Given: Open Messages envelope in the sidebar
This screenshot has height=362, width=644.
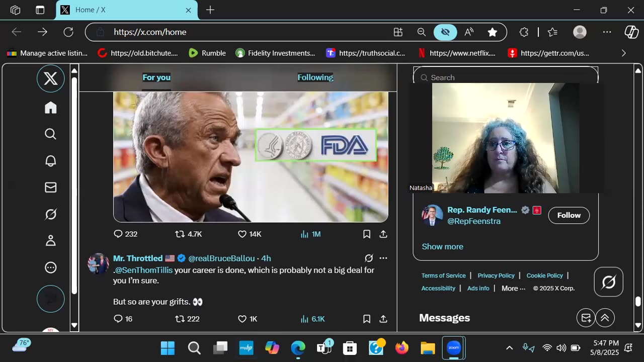Looking at the screenshot, I should coord(51,188).
